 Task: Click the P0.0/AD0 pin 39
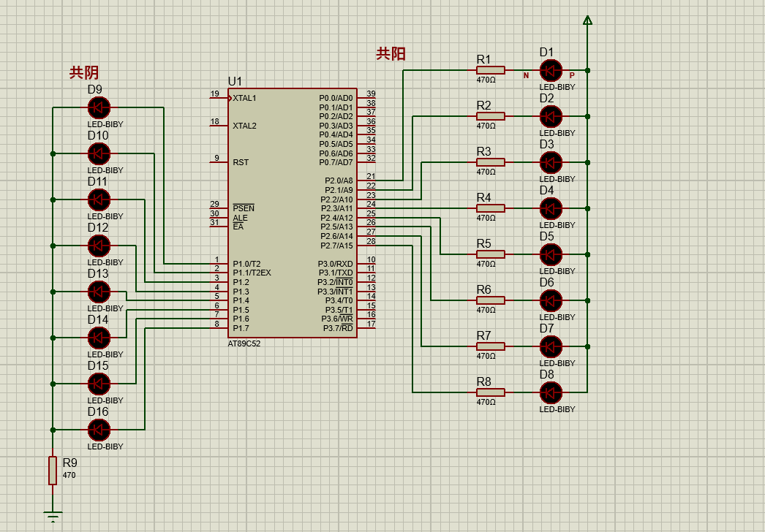click(x=366, y=98)
